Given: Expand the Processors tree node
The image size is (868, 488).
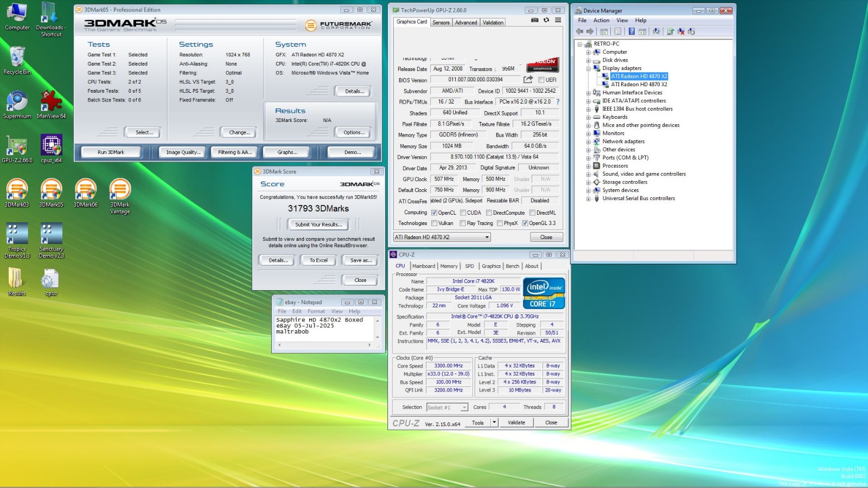Looking at the screenshot, I should 588,166.
